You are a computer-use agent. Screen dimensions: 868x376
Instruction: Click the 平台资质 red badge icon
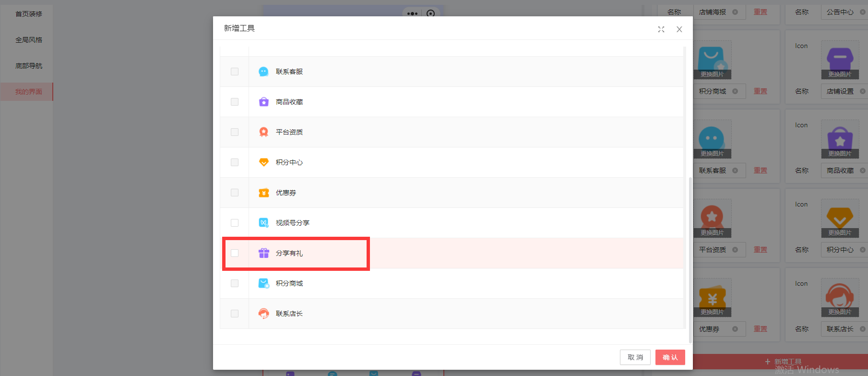(x=263, y=132)
